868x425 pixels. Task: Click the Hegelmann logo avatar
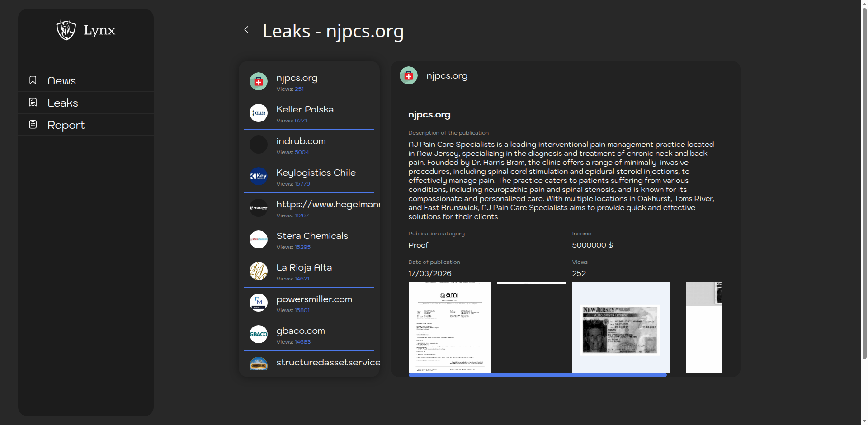click(x=259, y=208)
